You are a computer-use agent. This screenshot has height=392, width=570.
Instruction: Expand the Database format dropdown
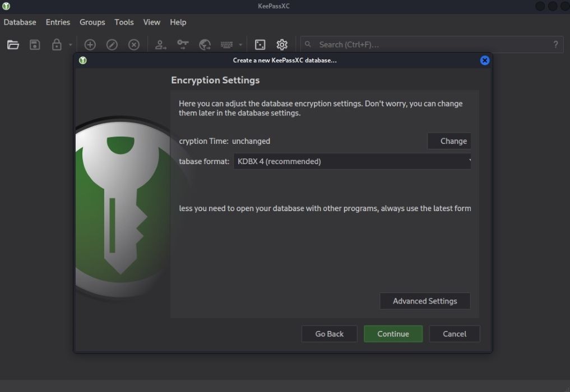point(352,161)
